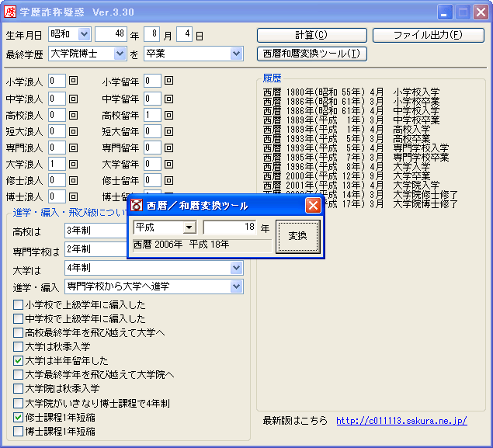Click the birth year field showing 48
This screenshot has width=493, height=448.
[110, 34]
